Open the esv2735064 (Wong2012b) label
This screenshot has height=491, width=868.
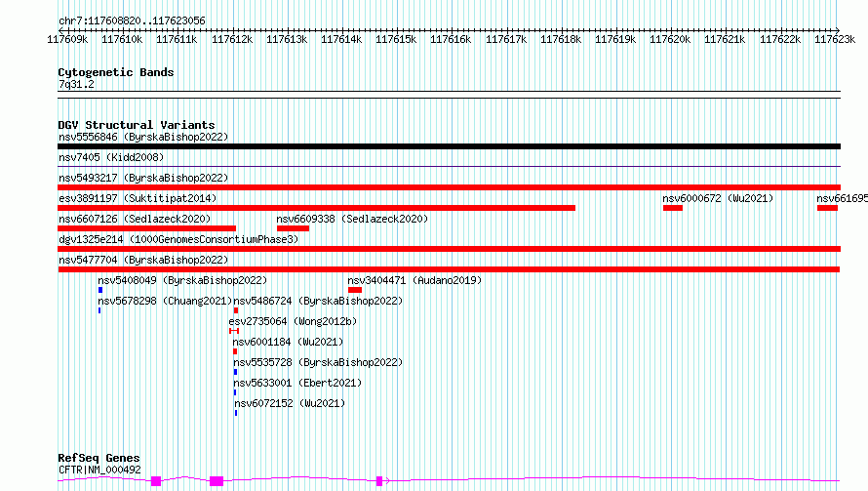[x=293, y=321]
